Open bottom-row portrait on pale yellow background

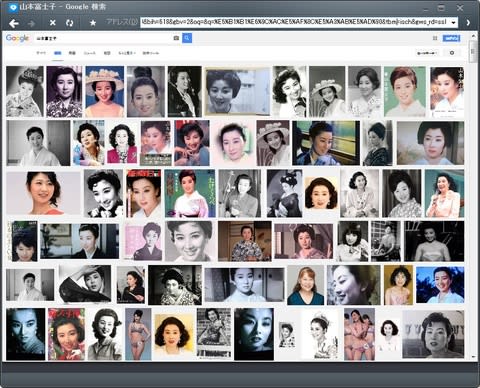click(174, 335)
